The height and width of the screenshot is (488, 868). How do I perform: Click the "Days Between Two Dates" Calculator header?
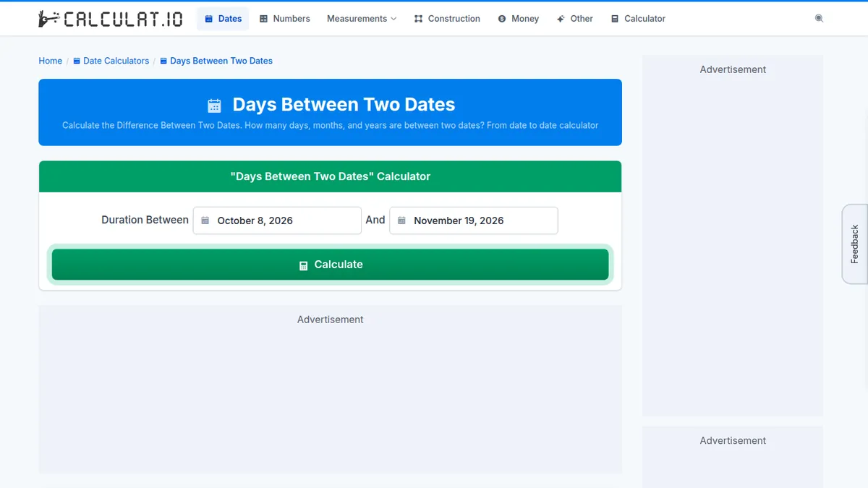[x=330, y=176]
